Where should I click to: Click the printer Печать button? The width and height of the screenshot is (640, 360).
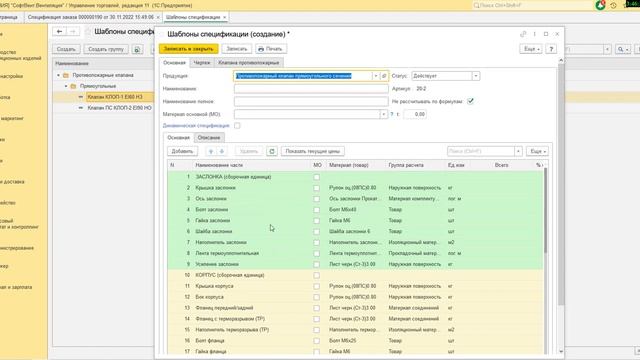tap(271, 49)
